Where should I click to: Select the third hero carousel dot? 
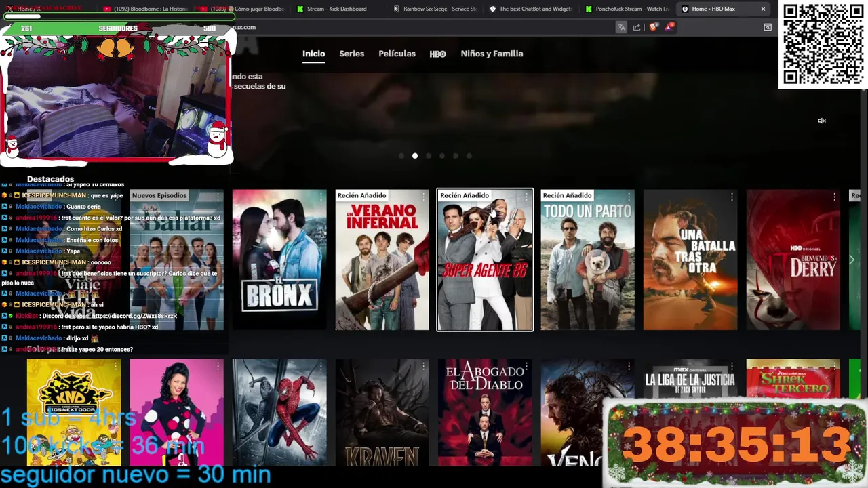click(x=429, y=156)
